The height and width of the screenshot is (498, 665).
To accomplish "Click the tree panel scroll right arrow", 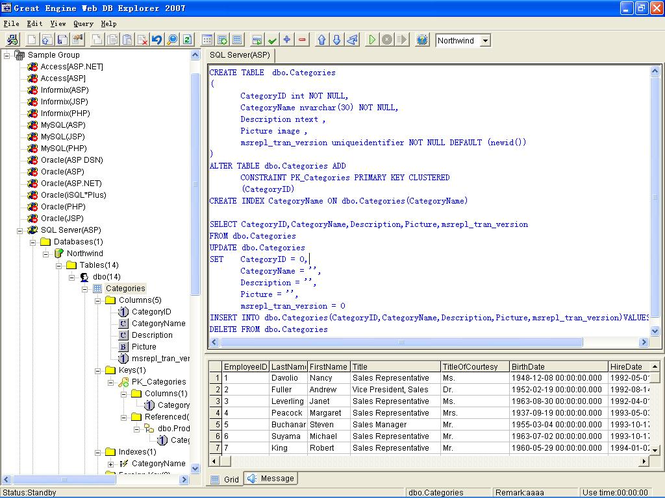I will point(184,480).
